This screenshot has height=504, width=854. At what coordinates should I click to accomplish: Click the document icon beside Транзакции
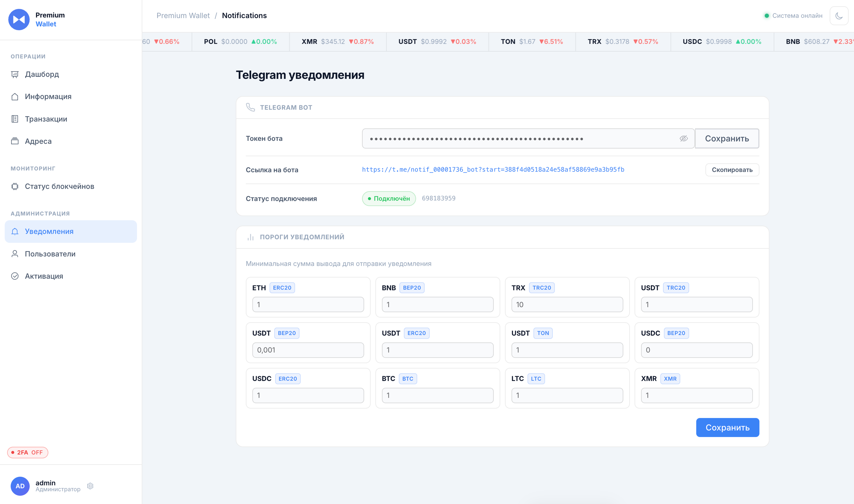[15, 119]
